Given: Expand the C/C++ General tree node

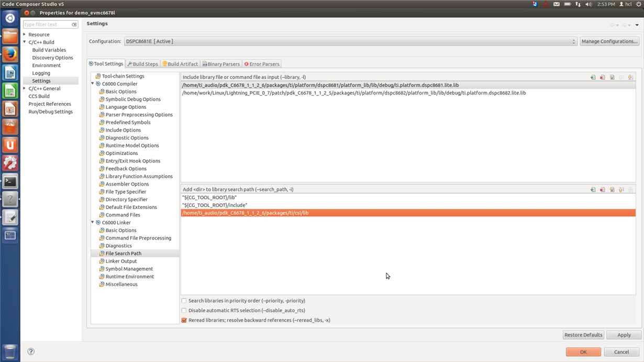Looking at the screenshot, I should coord(24,89).
